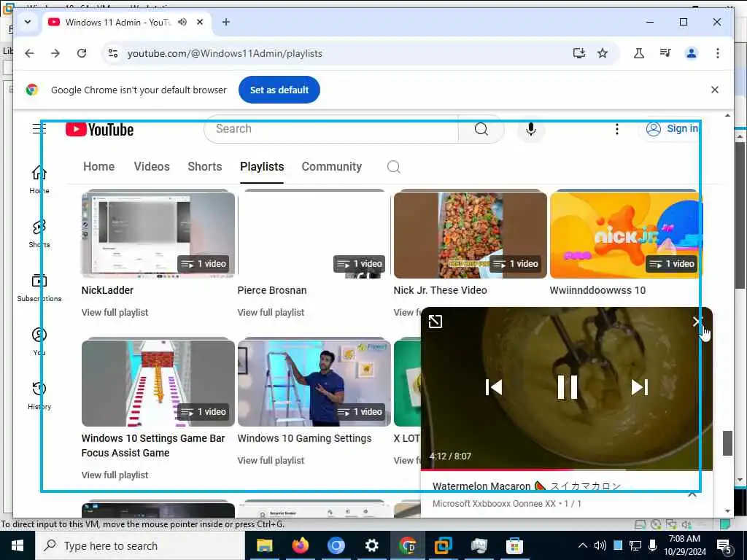This screenshot has width=747, height=560.
Task: Open Subscriptions in YouTube sidebar
Action: [x=39, y=287]
